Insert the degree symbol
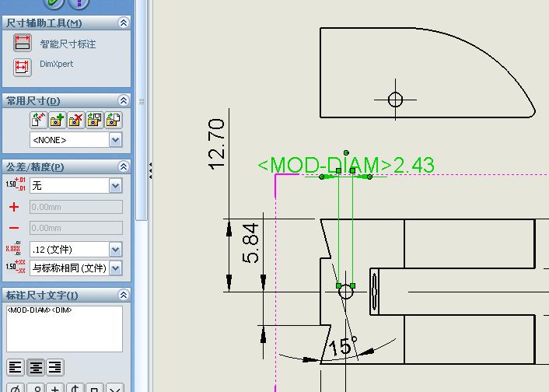 [x=37, y=388]
